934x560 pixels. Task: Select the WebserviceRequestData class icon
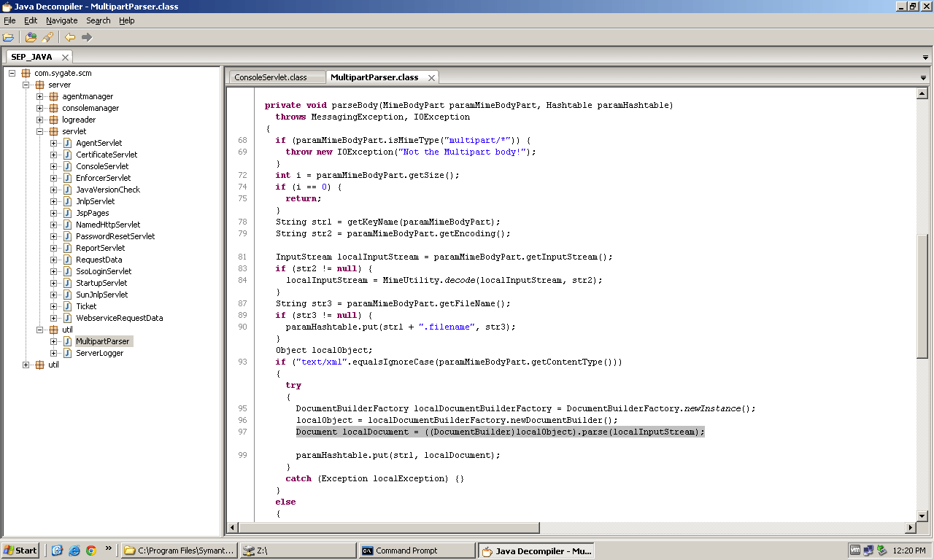point(67,318)
